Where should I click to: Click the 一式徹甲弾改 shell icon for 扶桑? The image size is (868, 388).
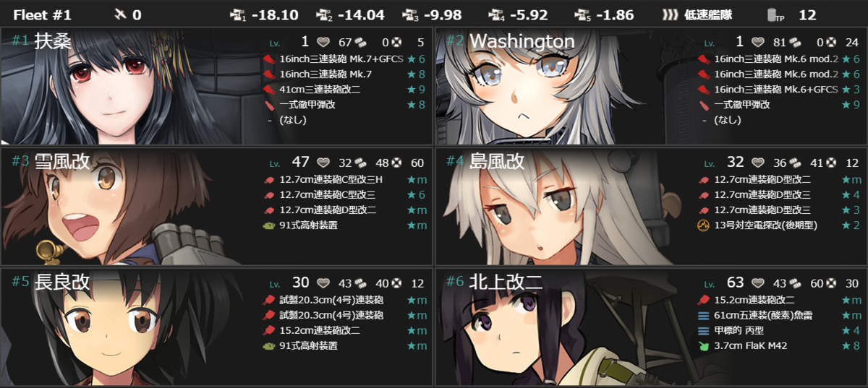268,105
